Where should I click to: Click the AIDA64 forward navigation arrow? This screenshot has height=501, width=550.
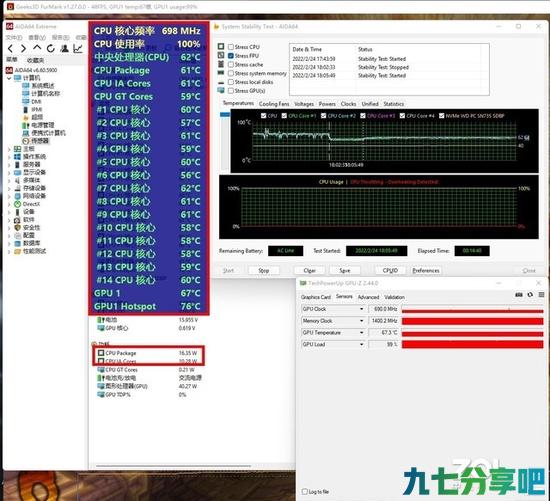(24, 49)
